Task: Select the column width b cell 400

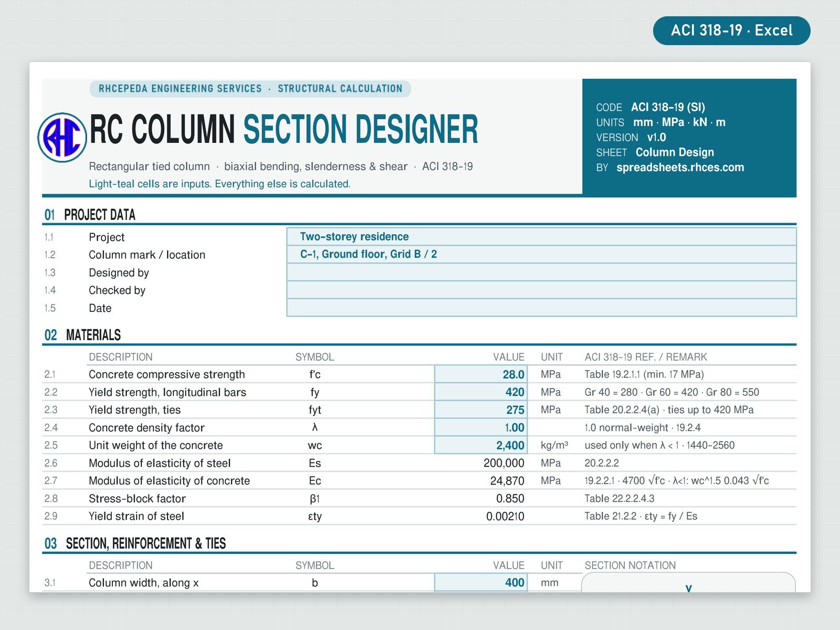Action: pos(481,582)
